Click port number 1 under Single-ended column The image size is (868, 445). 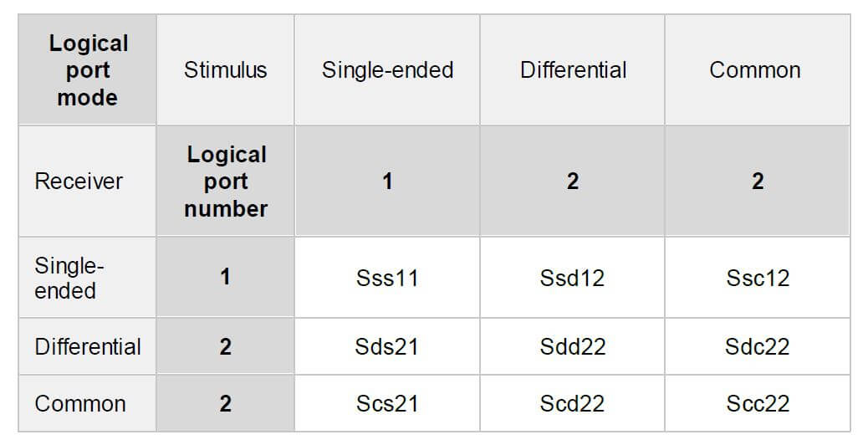pos(387,181)
